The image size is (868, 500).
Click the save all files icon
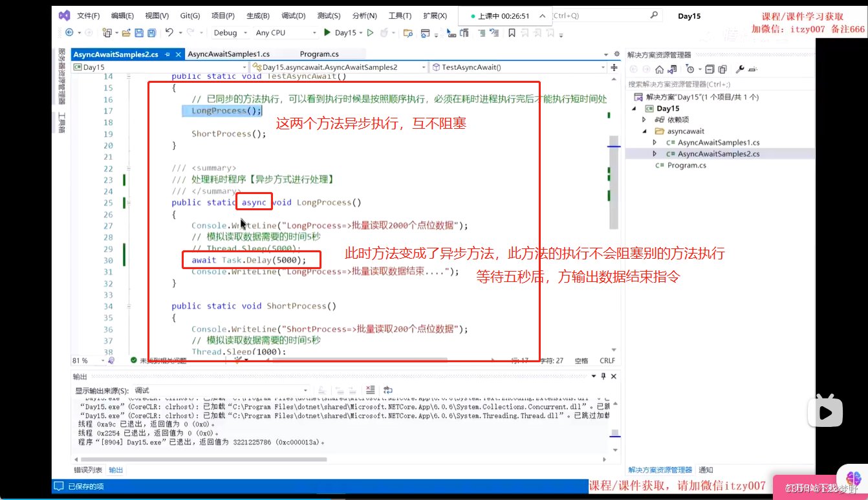click(151, 32)
